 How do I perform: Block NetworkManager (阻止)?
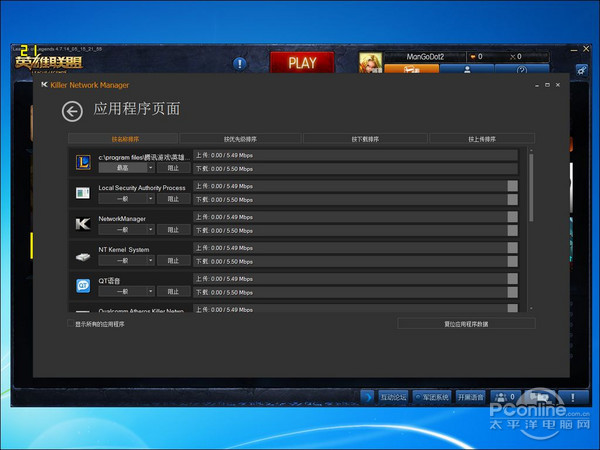(173, 230)
